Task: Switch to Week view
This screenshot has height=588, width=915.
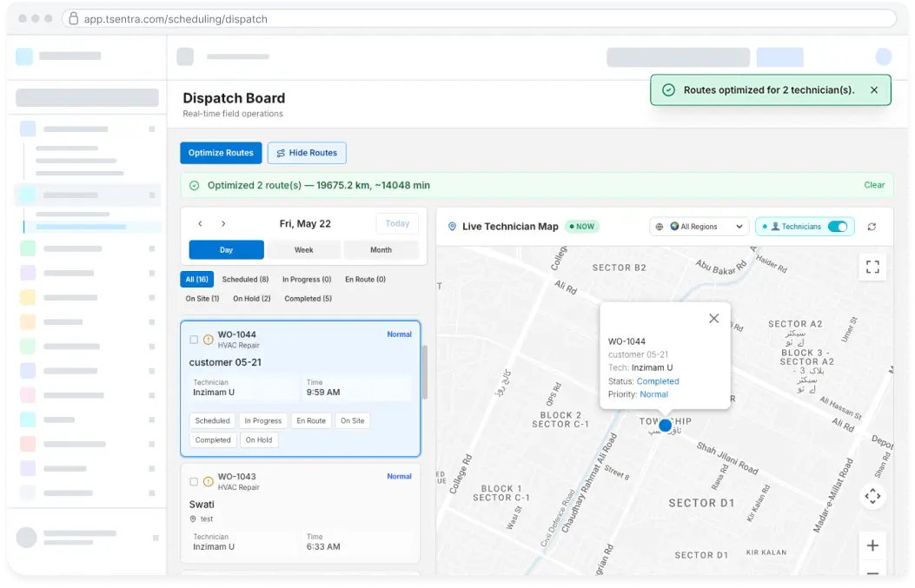Action: tap(303, 249)
